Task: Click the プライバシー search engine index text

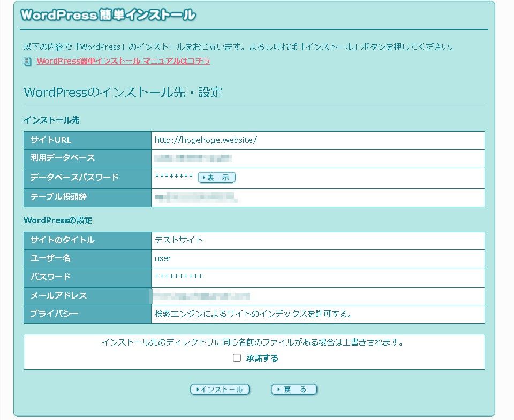Action: point(253,314)
